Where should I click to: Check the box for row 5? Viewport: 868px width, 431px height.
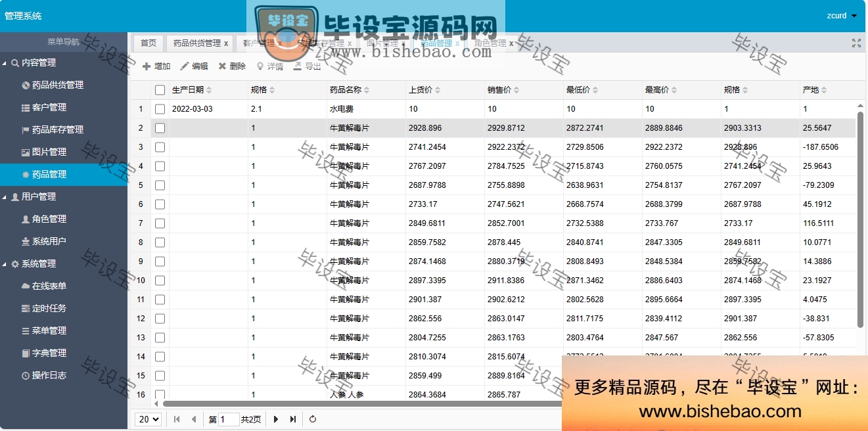tap(160, 185)
